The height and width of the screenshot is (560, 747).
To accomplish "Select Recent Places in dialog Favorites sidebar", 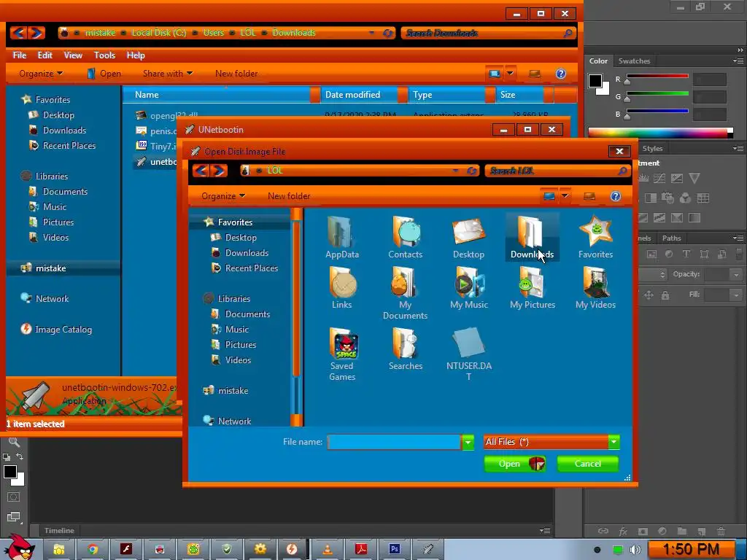I will pyautogui.click(x=245, y=268).
